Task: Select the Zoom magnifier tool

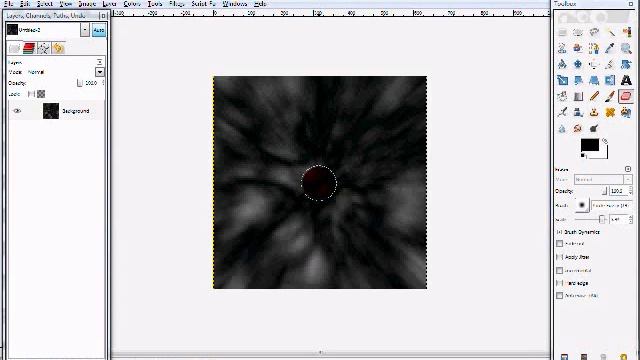Action: pos(626,48)
